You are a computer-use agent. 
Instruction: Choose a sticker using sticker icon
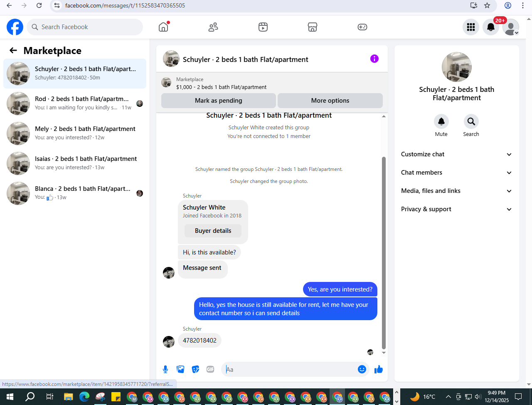pyautogui.click(x=195, y=369)
